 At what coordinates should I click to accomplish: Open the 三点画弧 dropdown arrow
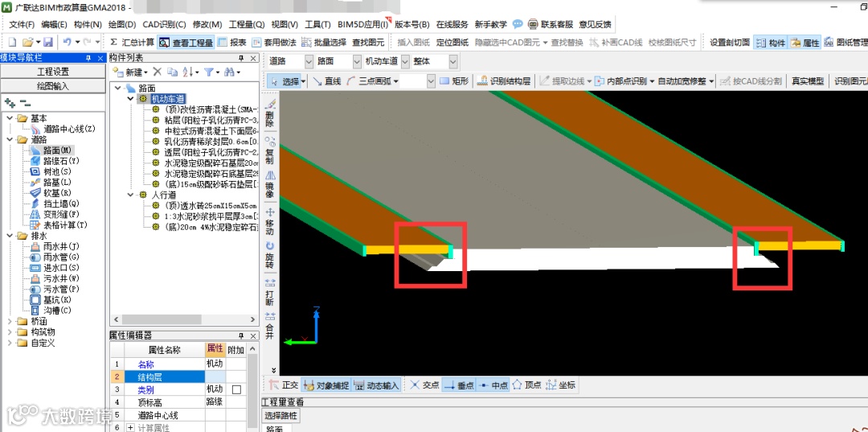tap(395, 81)
